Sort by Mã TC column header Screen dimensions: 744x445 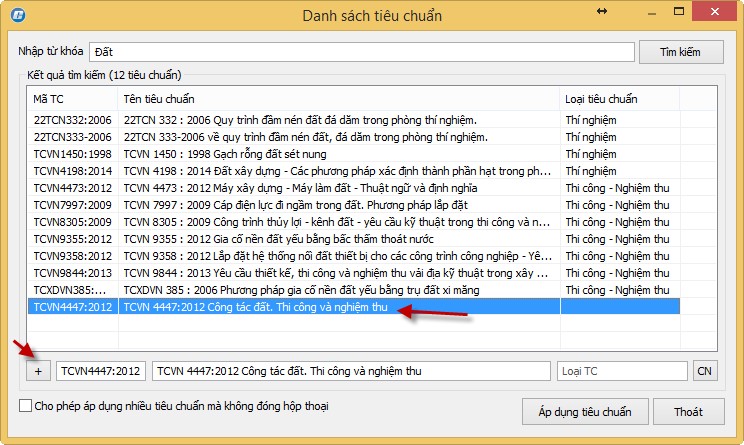pyautogui.click(x=72, y=99)
